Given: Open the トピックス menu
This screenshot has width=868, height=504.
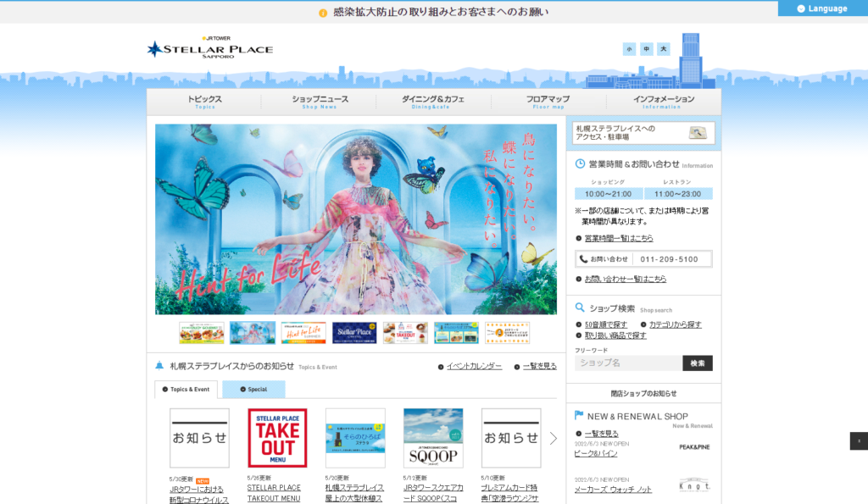Looking at the screenshot, I should click(x=204, y=102).
